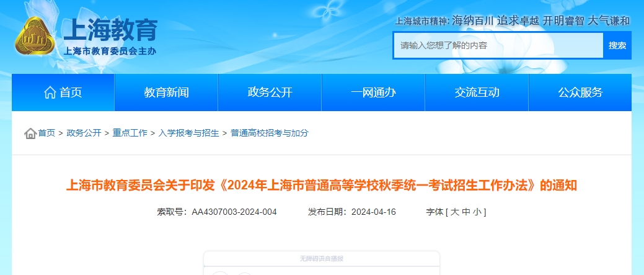The image size is (644, 275).
Task: Open 普通高校招考与加分 in the breadcrumb
Action: 269,133
